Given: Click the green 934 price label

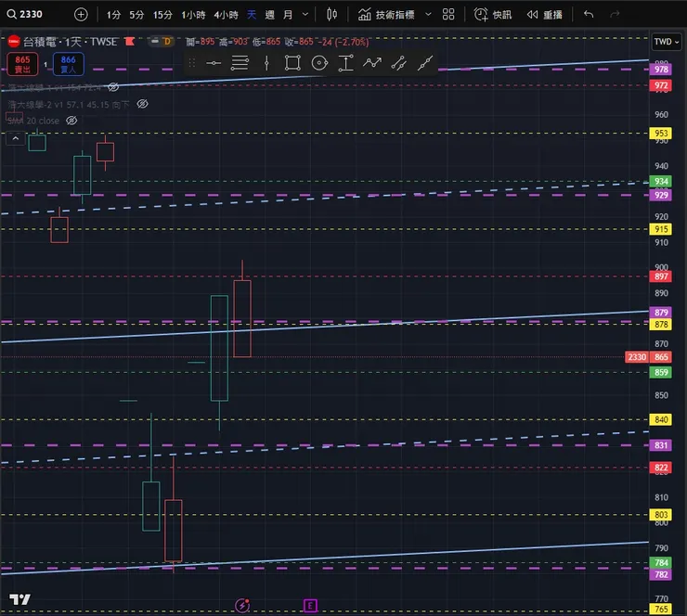Looking at the screenshot, I should [x=661, y=181].
